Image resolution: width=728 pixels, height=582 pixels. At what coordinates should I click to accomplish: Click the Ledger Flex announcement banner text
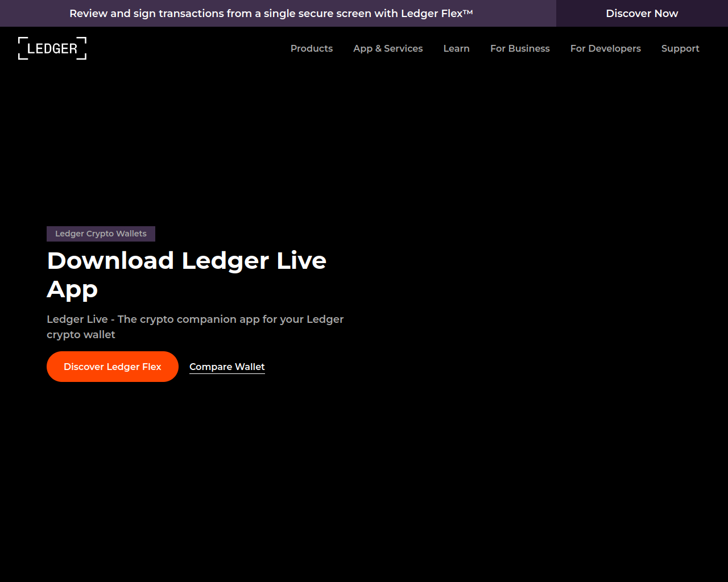tap(271, 13)
